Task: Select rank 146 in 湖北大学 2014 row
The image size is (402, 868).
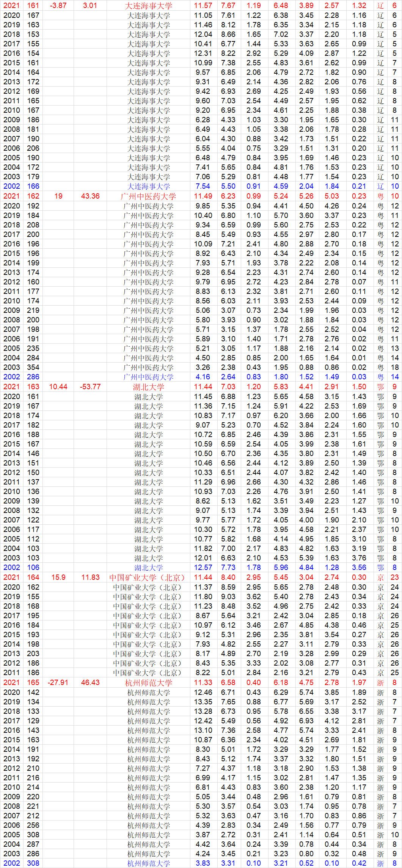Action: point(33,454)
